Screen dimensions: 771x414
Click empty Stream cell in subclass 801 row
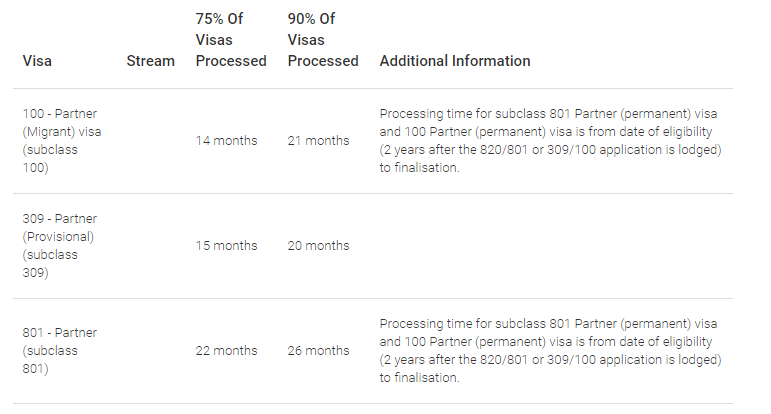tap(150, 351)
